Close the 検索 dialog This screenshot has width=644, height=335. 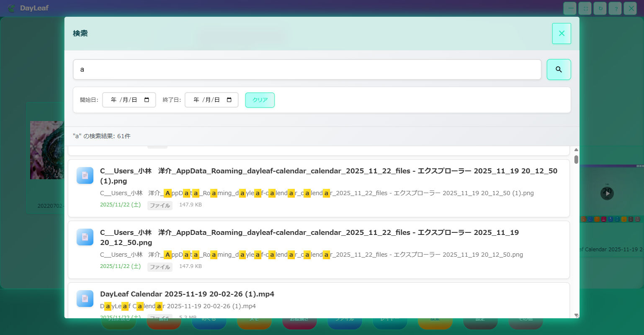click(x=562, y=33)
